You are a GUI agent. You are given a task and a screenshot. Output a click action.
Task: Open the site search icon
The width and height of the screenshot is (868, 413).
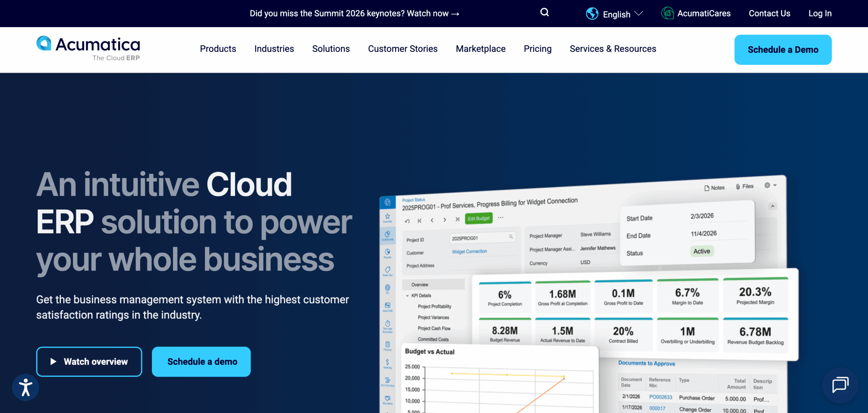click(x=544, y=13)
